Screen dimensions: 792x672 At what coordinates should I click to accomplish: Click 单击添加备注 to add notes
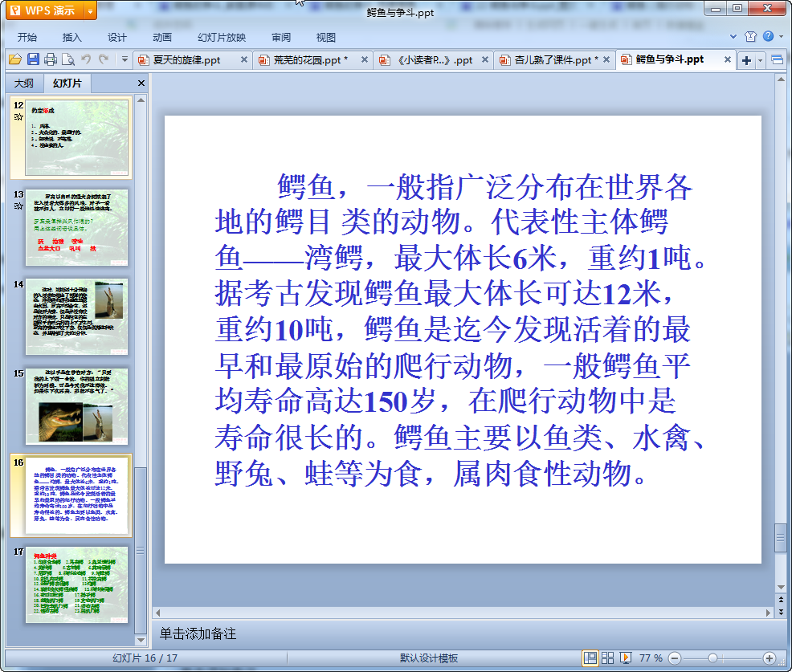[198, 633]
